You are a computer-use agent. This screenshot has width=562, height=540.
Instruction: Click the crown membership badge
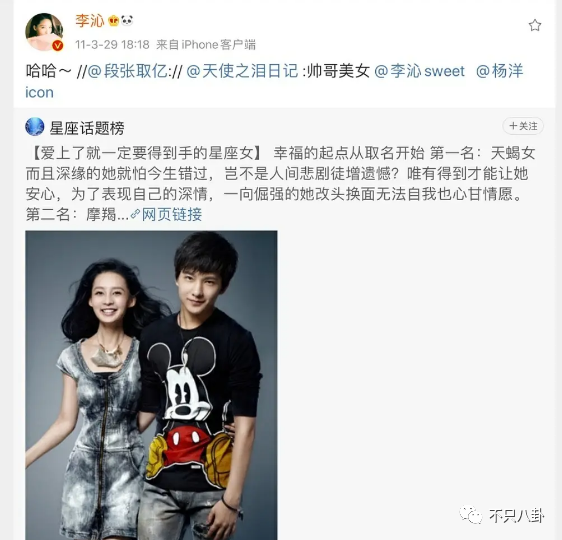(x=114, y=21)
